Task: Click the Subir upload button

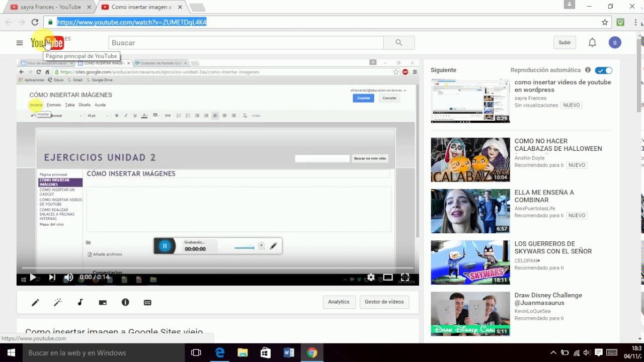Action: [565, 43]
